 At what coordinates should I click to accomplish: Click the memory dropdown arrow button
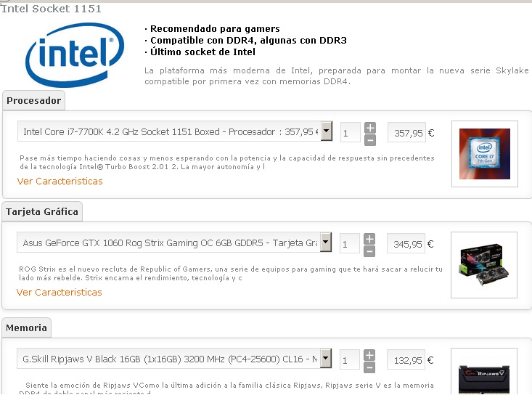(x=326, y=359)
